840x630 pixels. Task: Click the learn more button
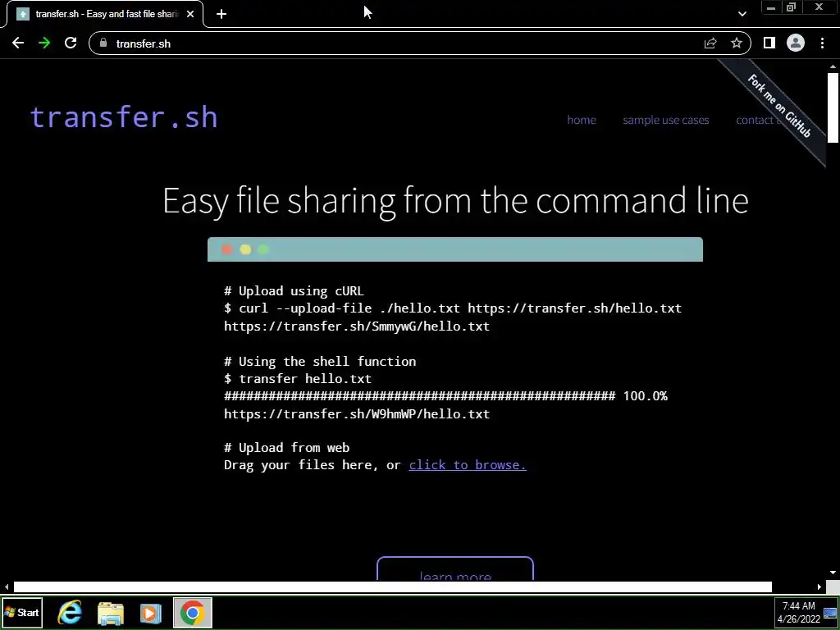point(455,570)
